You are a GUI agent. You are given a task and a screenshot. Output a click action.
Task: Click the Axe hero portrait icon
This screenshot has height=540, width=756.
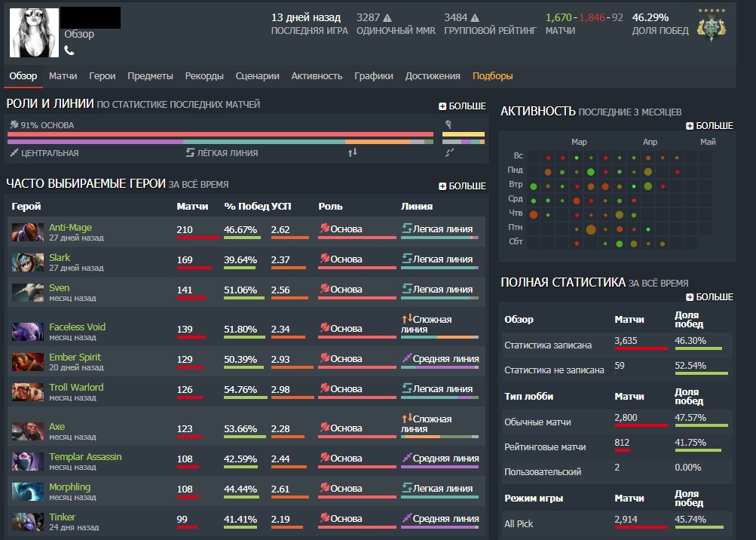[28, 431]
